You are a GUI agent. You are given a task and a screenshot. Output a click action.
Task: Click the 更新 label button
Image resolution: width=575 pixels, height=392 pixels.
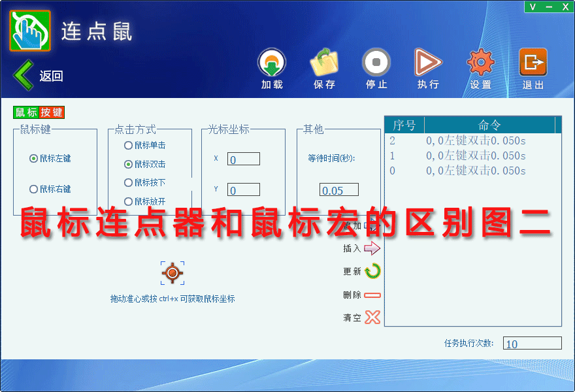tap(352, 271)
